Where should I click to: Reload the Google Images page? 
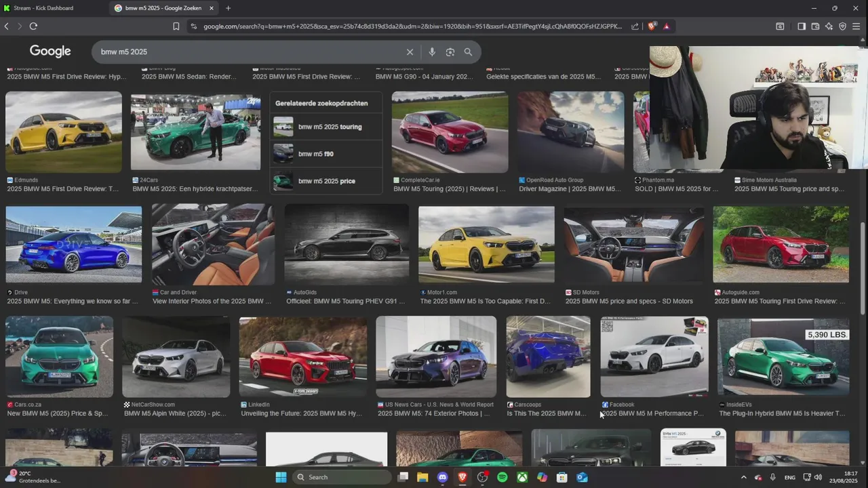pyautogui.click(x=33, y=26)
